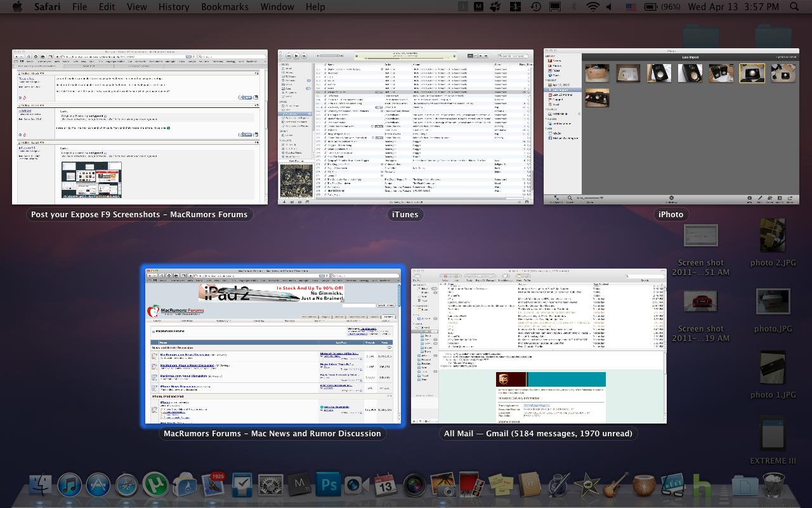
Task: Click the dark M app icon in Dock
Action: pyautogui.click(x=300, y=485)
